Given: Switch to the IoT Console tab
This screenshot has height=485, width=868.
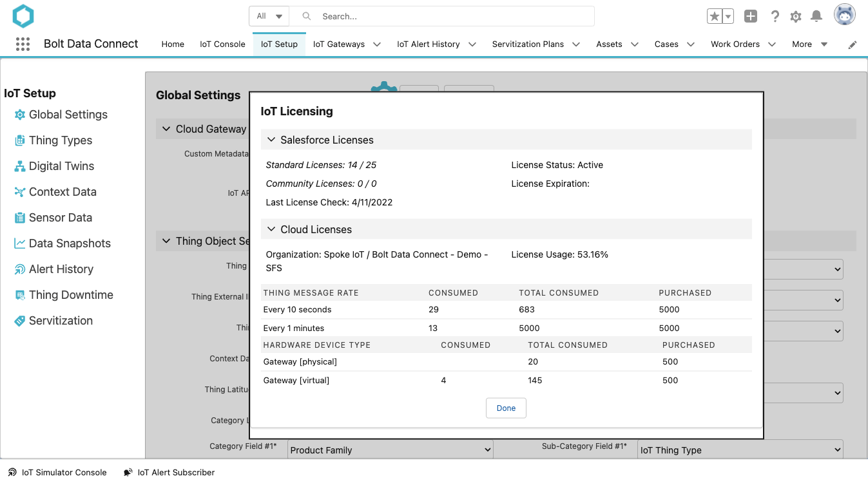Looking at the screenshot, I should point(222,44).
